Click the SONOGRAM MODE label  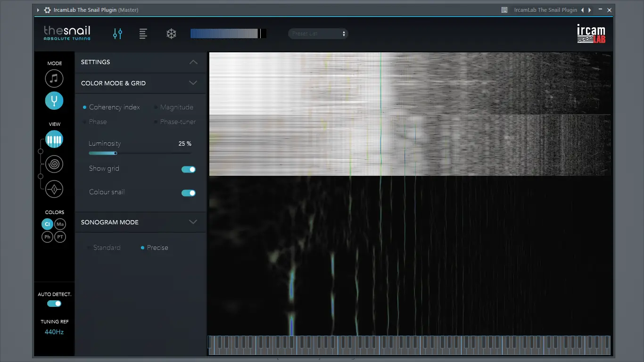(110, 222)
